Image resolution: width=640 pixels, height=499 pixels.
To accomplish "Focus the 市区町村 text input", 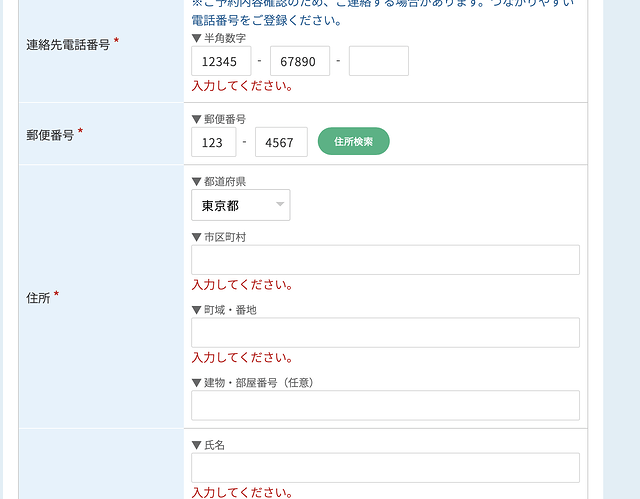I will tap(385, 260).
